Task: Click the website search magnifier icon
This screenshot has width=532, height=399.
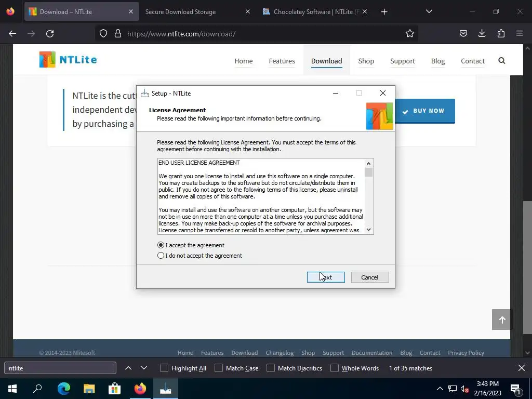Action: (502, 61)
